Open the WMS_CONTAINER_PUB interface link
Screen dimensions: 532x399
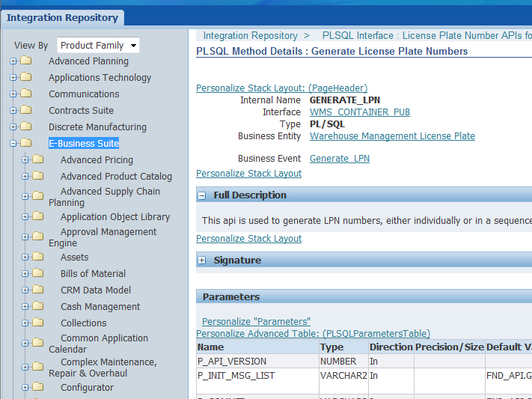point(360,112)
